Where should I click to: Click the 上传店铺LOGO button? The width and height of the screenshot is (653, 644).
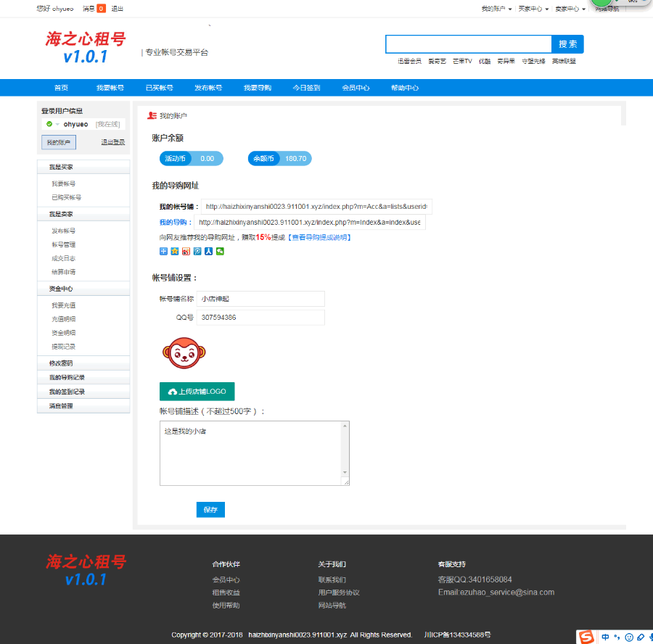(x=196, y=391)
